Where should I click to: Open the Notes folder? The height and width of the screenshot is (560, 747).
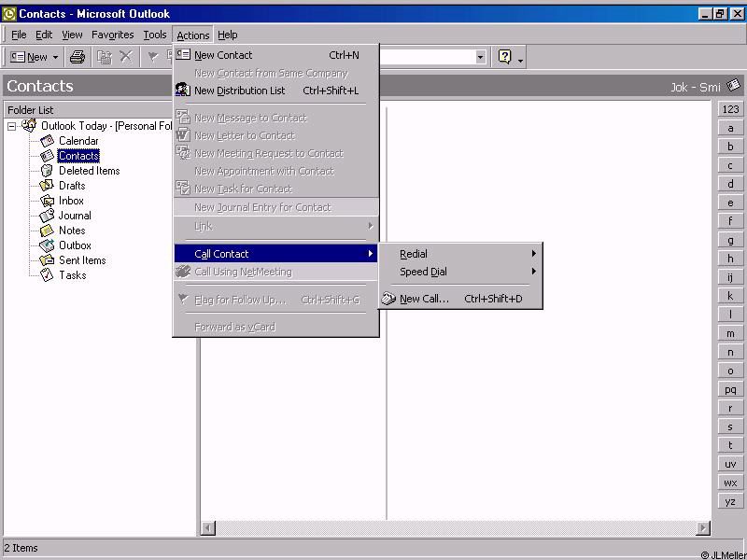pos(72,231)
